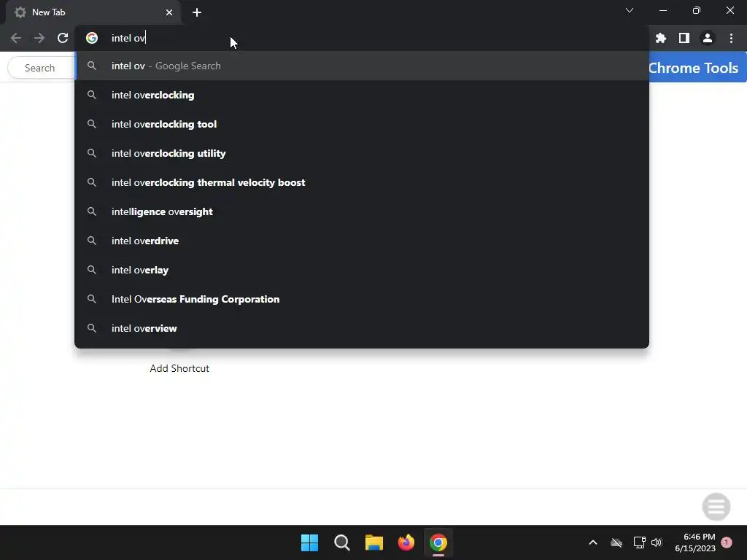
Task: Click the Add Shortcut label
Action: [x=179, y=368]
